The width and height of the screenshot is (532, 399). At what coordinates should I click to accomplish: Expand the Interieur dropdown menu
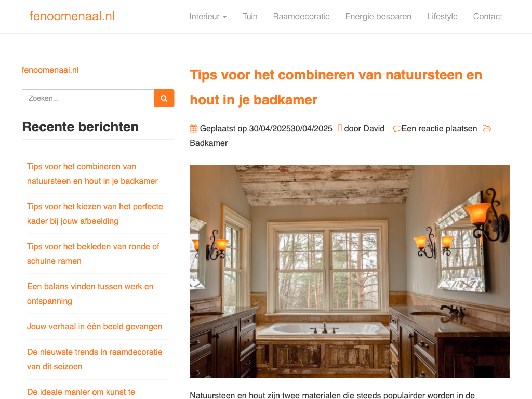[208, 16]
